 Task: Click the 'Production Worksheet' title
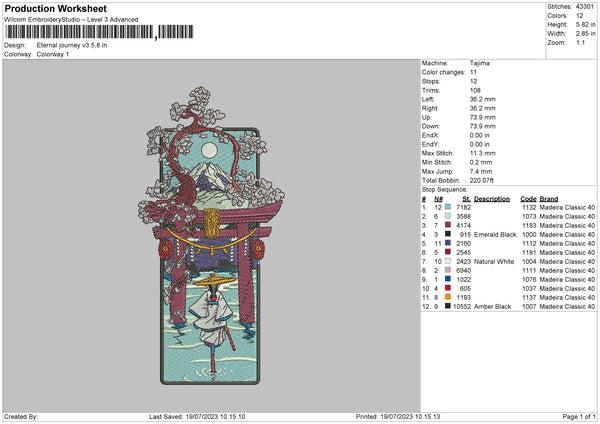click(56, 8)
